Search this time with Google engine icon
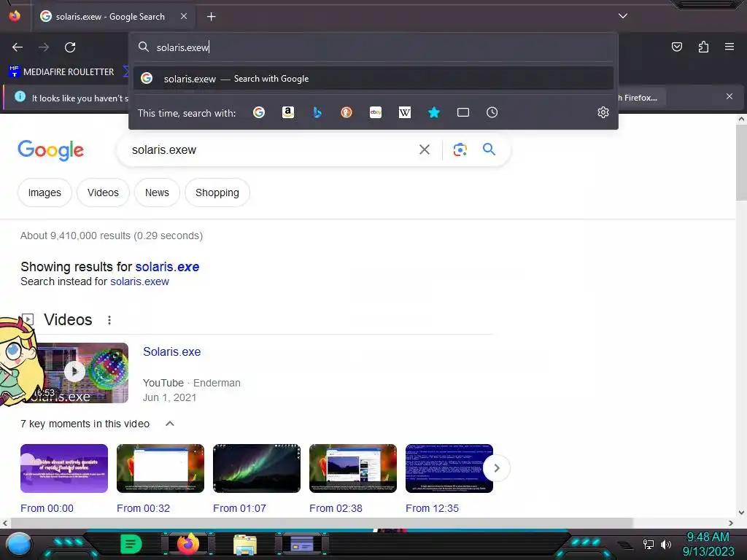 tap(259, 112)
